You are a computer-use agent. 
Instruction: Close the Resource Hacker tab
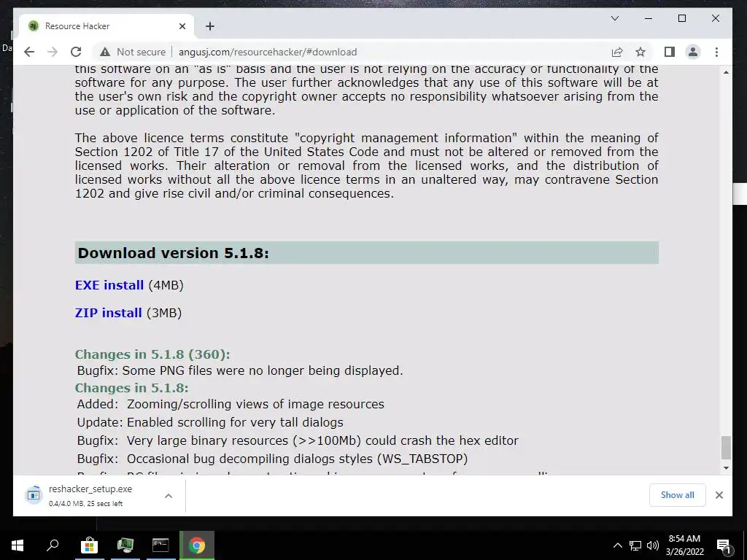tap(182, 26)
